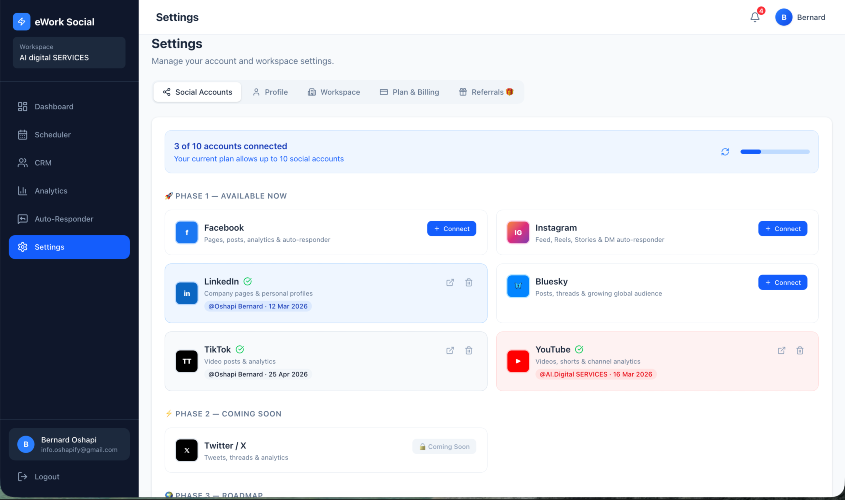Open YouTube channel via external link icon
The width and height of the screenshot is (845, 500).
tap(781, 350)
